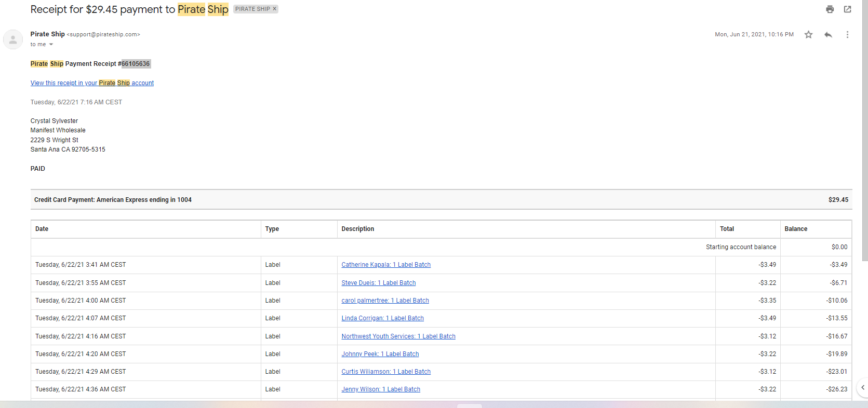868x408 pixels.
Task: Open carol palmertree: 1 Label Batch link
Action: point(385,301)
